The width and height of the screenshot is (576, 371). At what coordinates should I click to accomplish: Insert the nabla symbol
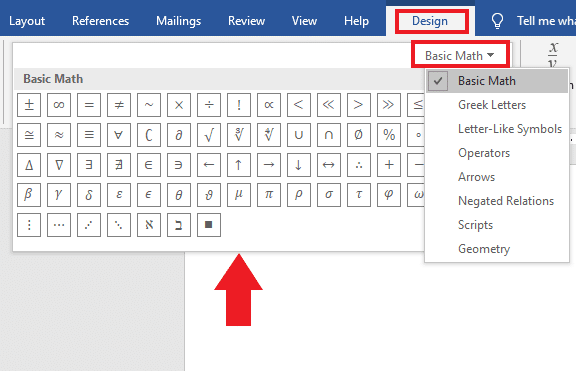[x=59, y=165]
